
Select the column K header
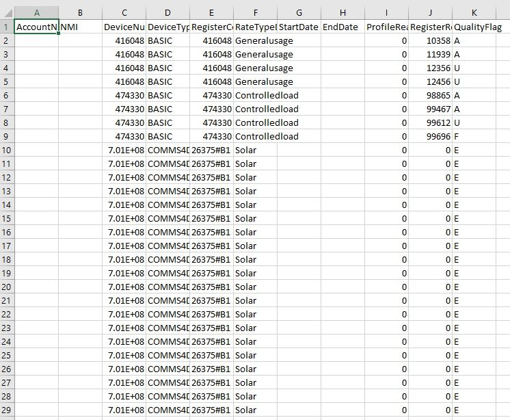(474, 12)
